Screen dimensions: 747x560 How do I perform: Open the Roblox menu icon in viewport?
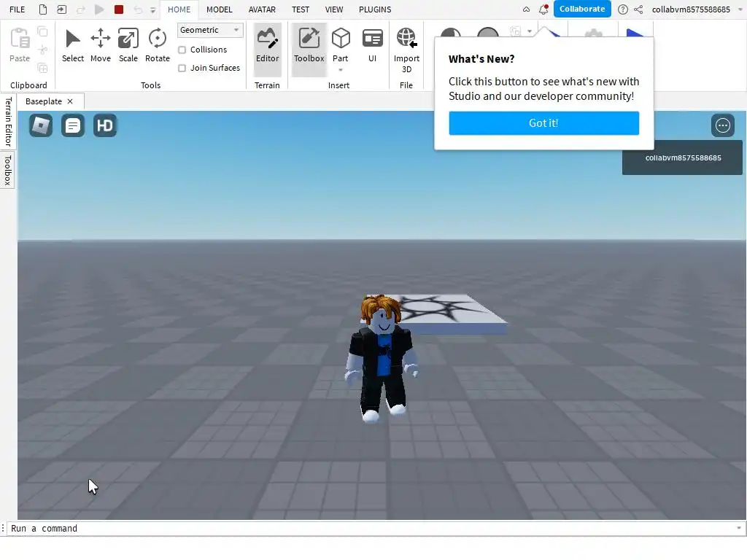point(41,125)
